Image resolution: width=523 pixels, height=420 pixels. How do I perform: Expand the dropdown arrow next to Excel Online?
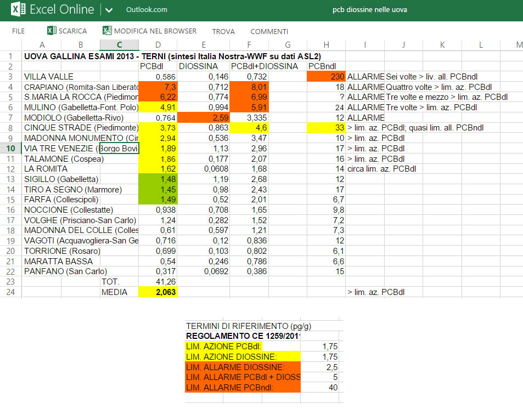(109, 10)
